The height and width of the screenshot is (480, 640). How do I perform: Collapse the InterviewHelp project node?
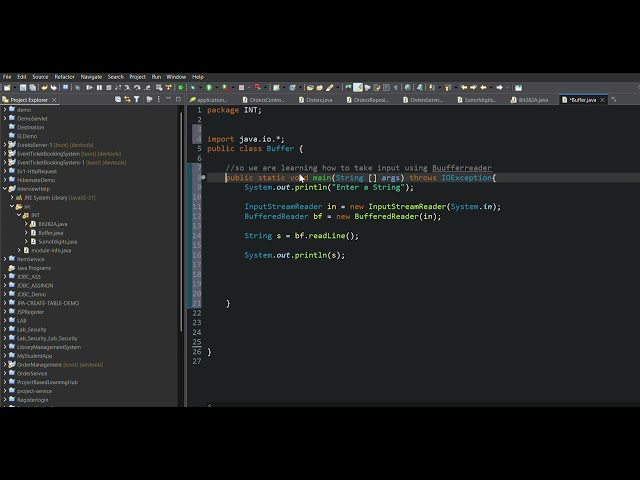pyautogui.click(x=5, y=189)
